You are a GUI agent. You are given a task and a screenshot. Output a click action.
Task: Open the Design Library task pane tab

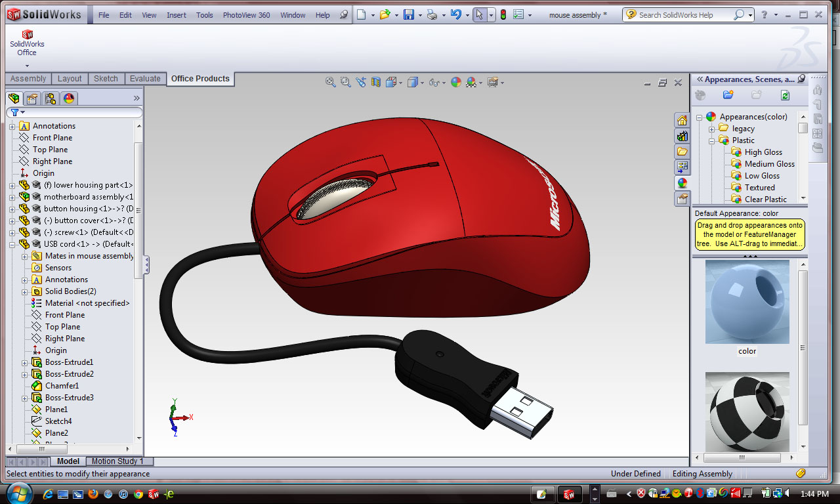[x=682, y=136]
